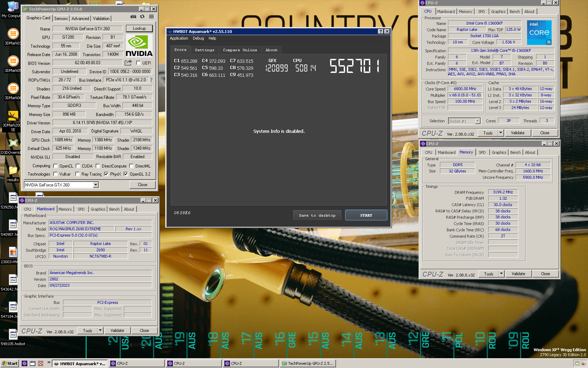The width and height of the screenshot is (588, 368).
Task: Click the BIOS Version field in GPU-Z
Action: 87,63
